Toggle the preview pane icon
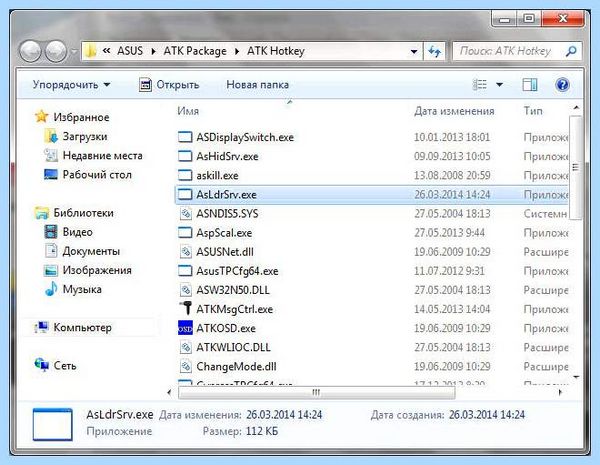 point(530,85)
